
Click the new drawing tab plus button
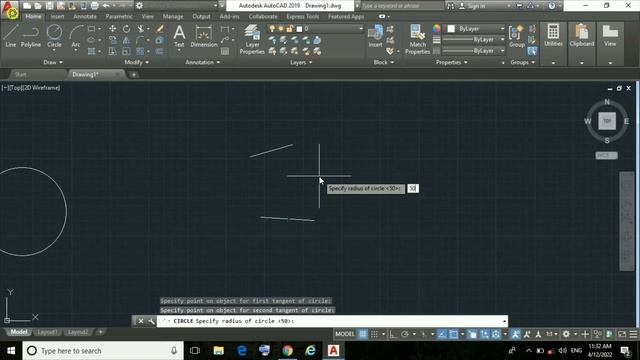point(133,74)
